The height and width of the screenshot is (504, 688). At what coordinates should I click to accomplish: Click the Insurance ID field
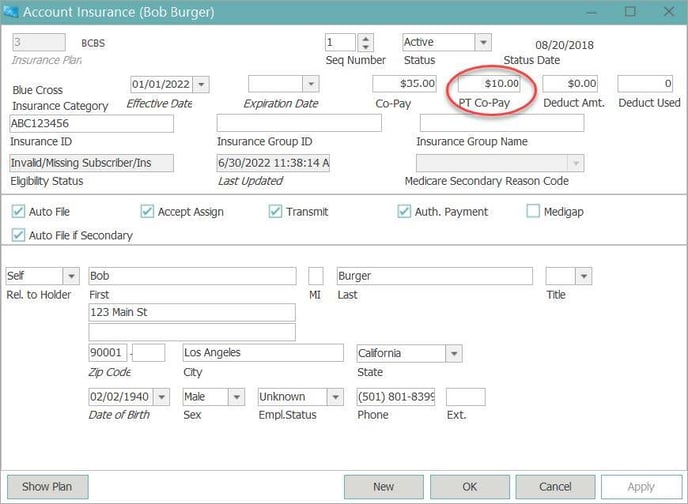pos(91,124)
